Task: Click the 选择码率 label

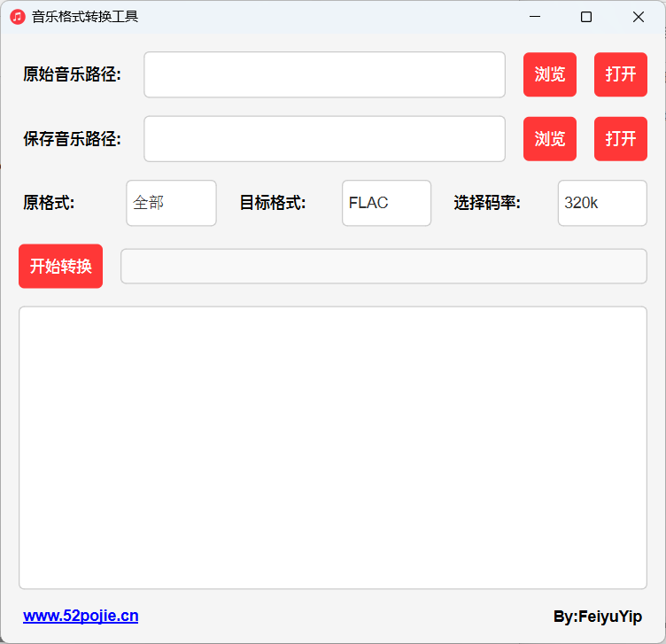Action: coord(487,203)
